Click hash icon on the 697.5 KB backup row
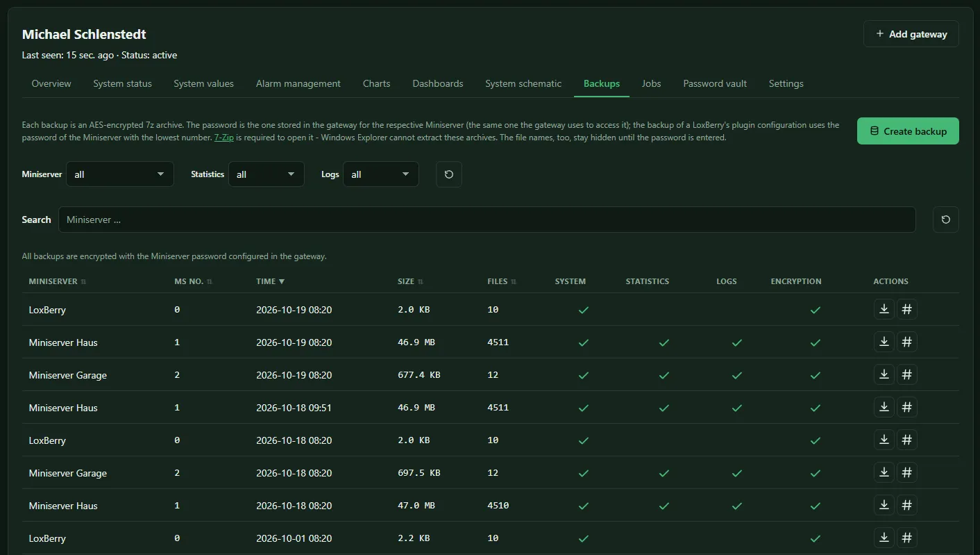980x555 pixels. 906,472
